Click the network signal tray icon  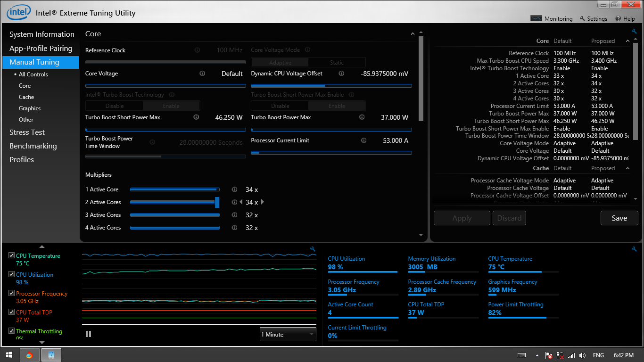[x=571, y=355]
